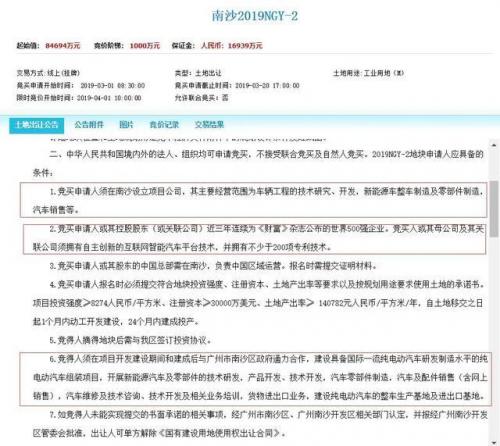Select the starting price 84694万元 value
500x446 pixels.
pyautogui.click(x=63, y=46)
